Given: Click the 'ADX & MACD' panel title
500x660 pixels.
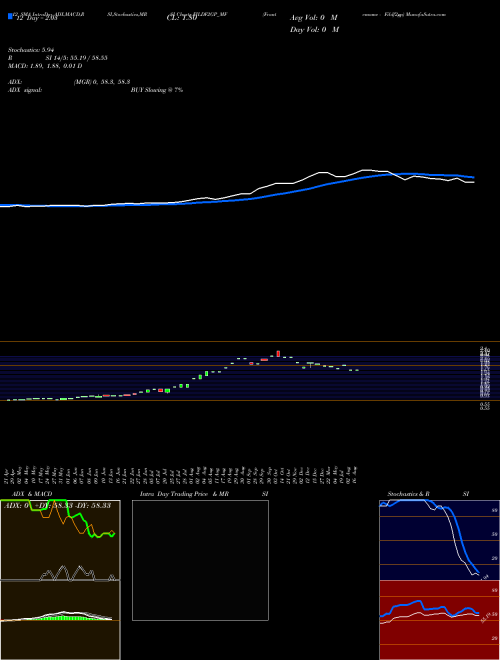Looking at the screenshot, I should click(x=32, y=494).
